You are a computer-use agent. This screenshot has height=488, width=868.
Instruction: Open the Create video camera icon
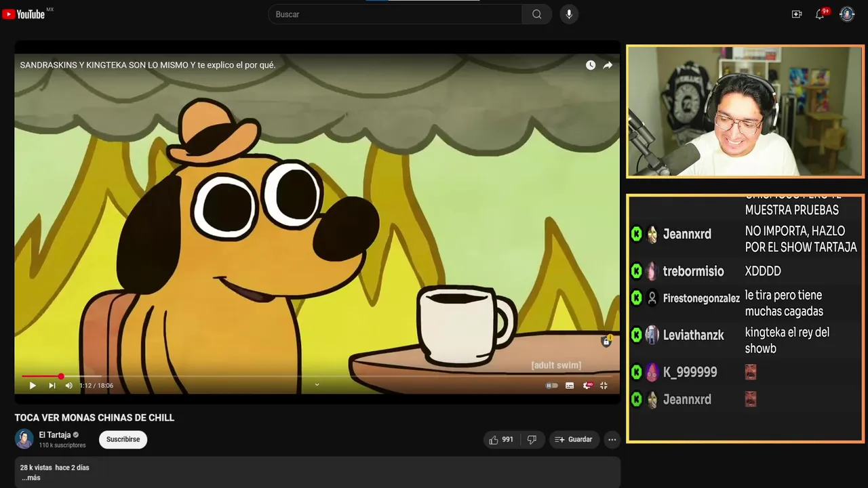[x=797, y=14]
